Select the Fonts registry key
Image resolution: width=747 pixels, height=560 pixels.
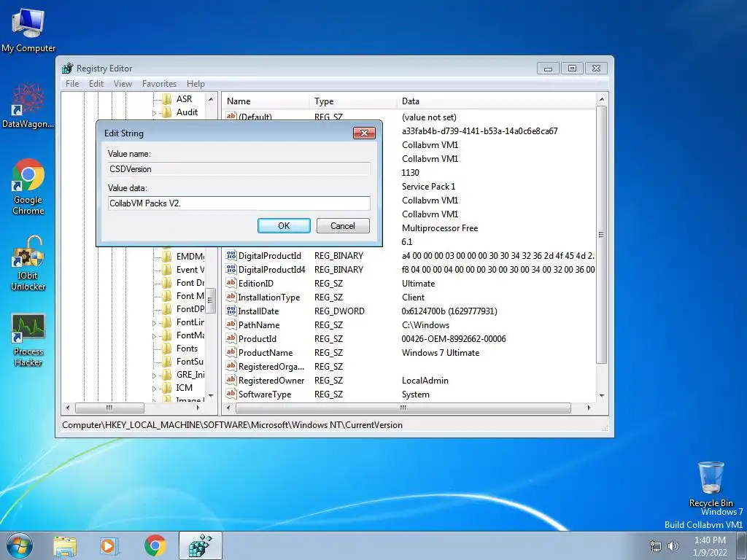coord(187,349)
